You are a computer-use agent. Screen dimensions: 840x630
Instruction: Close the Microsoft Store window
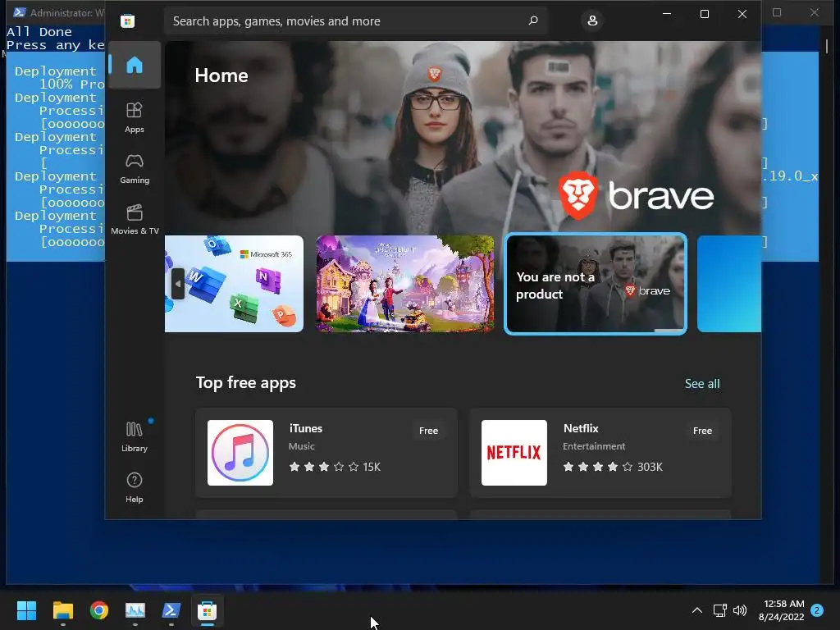click(742, 14)
